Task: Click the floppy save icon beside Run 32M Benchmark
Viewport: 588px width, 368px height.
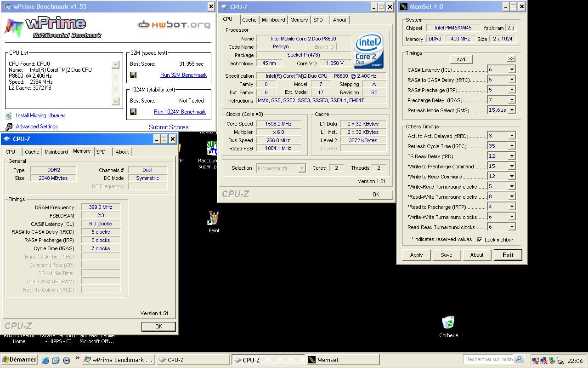Action: pyautogui.click(x=133, y=75)
